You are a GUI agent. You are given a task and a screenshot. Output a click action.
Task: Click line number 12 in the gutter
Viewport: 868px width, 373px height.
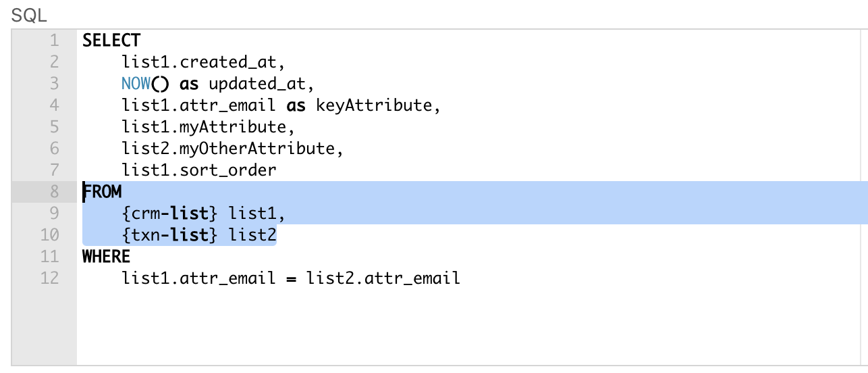click(x=50, y=278)
